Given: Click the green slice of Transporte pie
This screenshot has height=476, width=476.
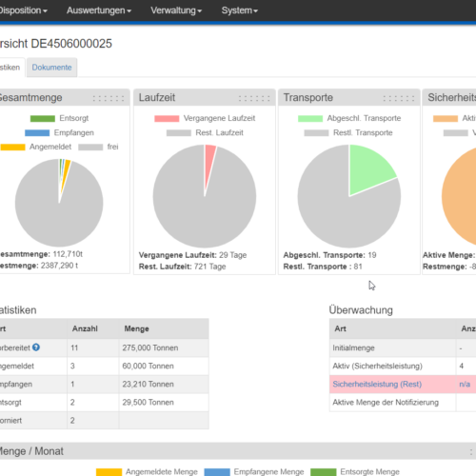Looking at the screenshot, I should (x=368, y=169).
